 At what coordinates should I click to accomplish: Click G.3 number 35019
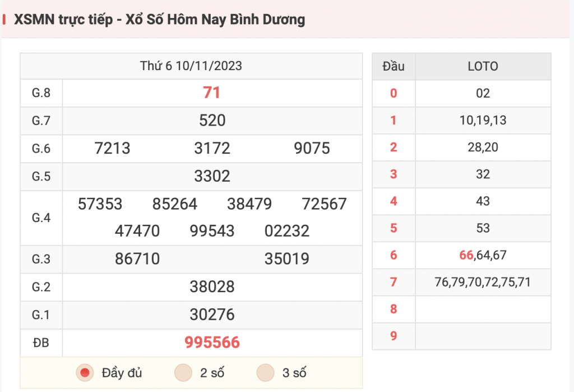[286, 259]
